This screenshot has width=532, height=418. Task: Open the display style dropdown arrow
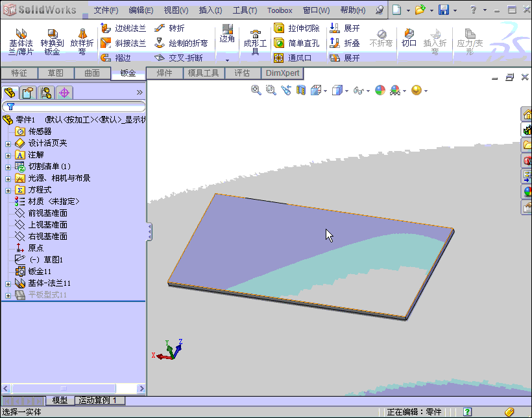coord(346,91)
